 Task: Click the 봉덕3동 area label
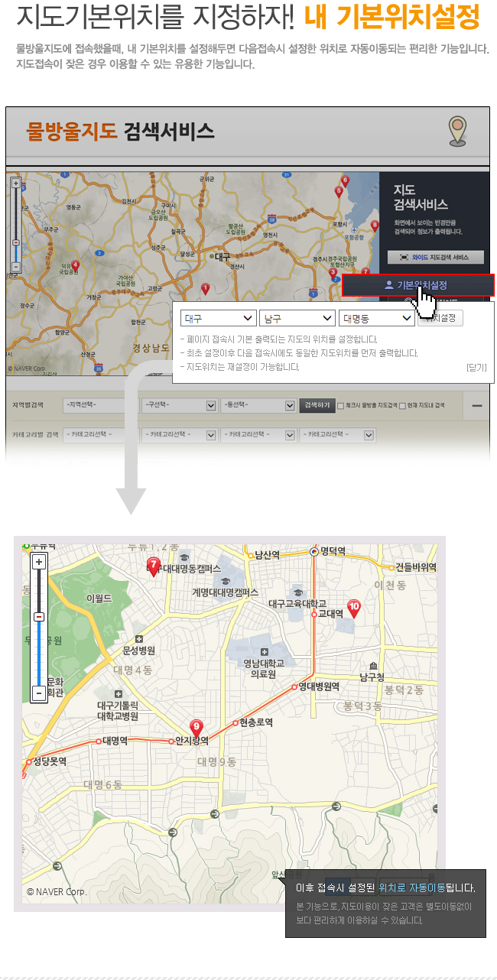point(362,706)
